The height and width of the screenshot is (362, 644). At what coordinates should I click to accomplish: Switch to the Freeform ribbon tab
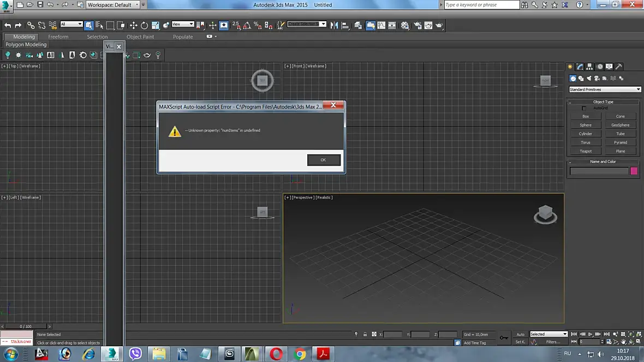pyautogui.click(x=58, y=37)
